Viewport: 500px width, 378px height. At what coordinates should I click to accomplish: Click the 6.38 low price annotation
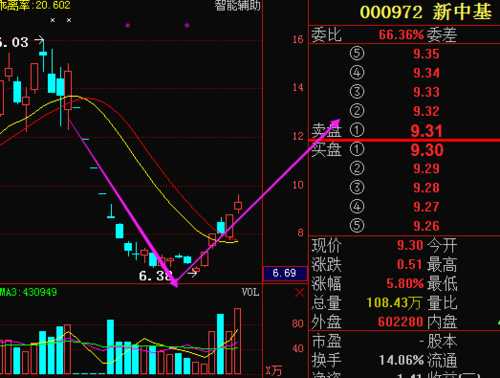click(x=155, y=276)
